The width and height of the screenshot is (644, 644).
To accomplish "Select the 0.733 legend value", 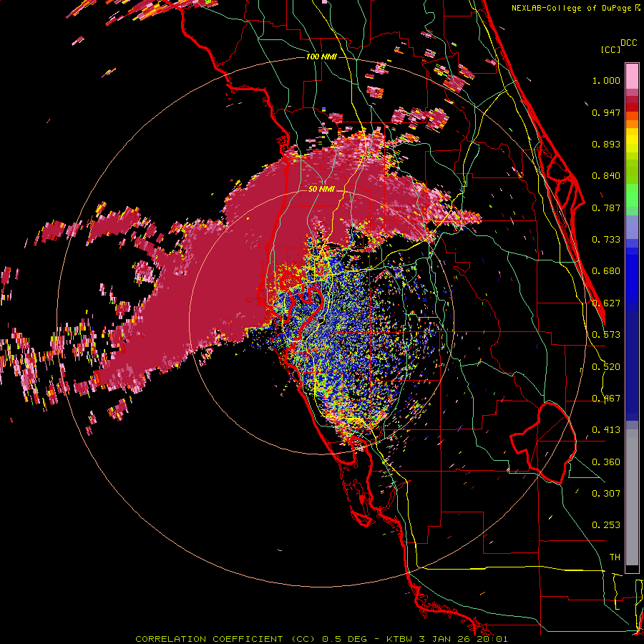I will click(606, 240).
